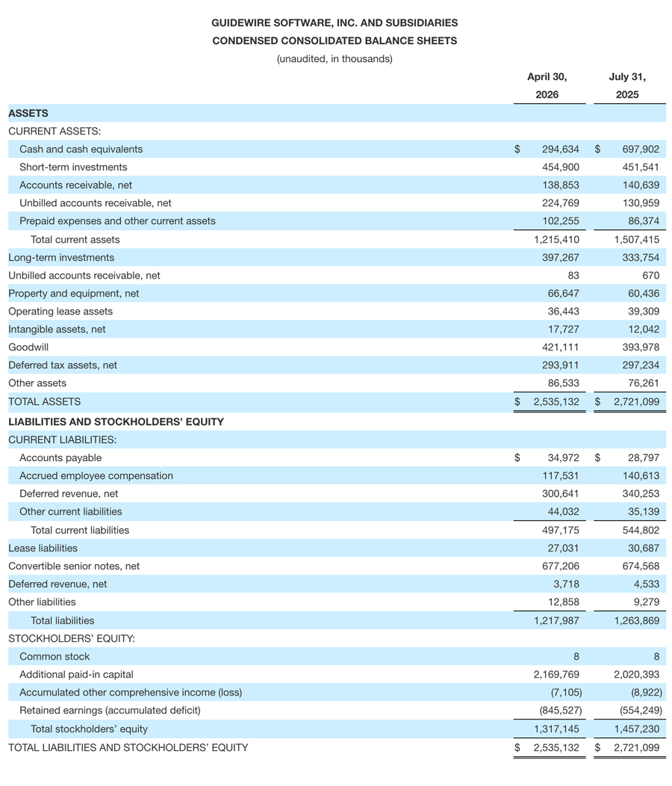Click the 'Total liabilities' label
672x786 pixels.
pos(62,621)
